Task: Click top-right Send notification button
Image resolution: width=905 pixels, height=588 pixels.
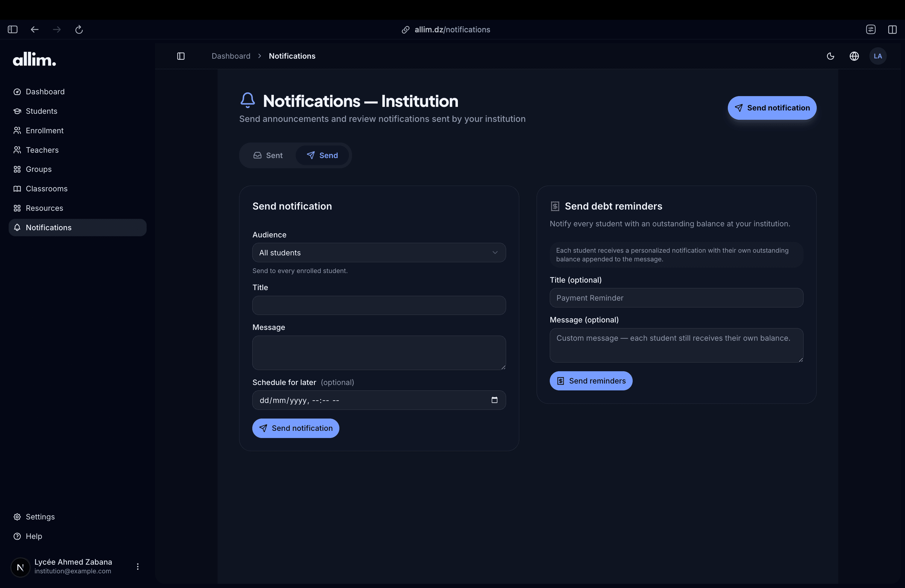Action: pos(772,108)
